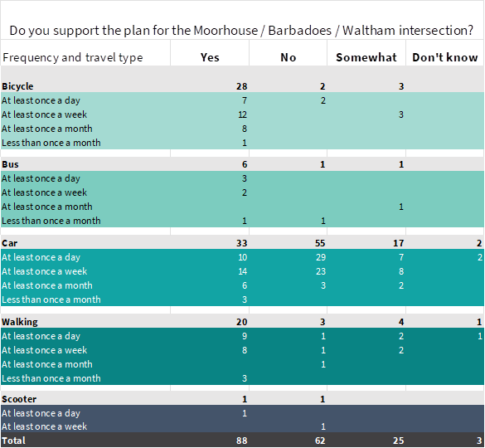Click Total Yes value 88
This screenshot has height=448, width=485.
coord(241,441)
